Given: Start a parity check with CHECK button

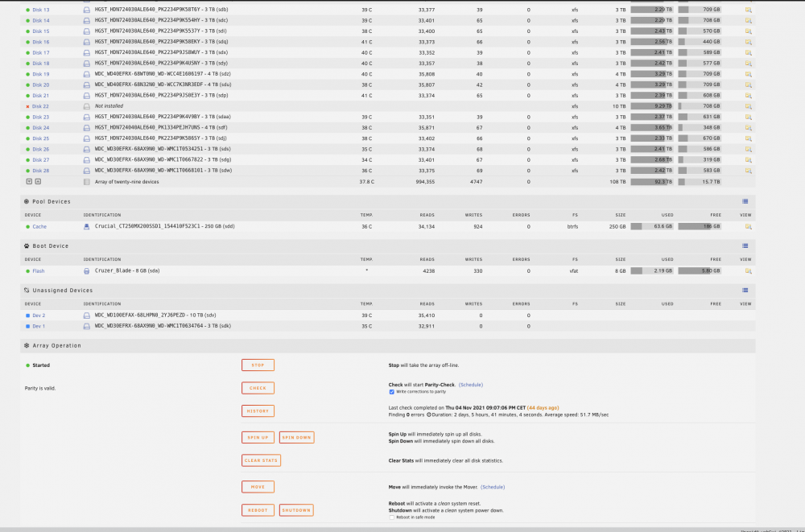Looking at the screenshot, I should (x=258, y=388).
